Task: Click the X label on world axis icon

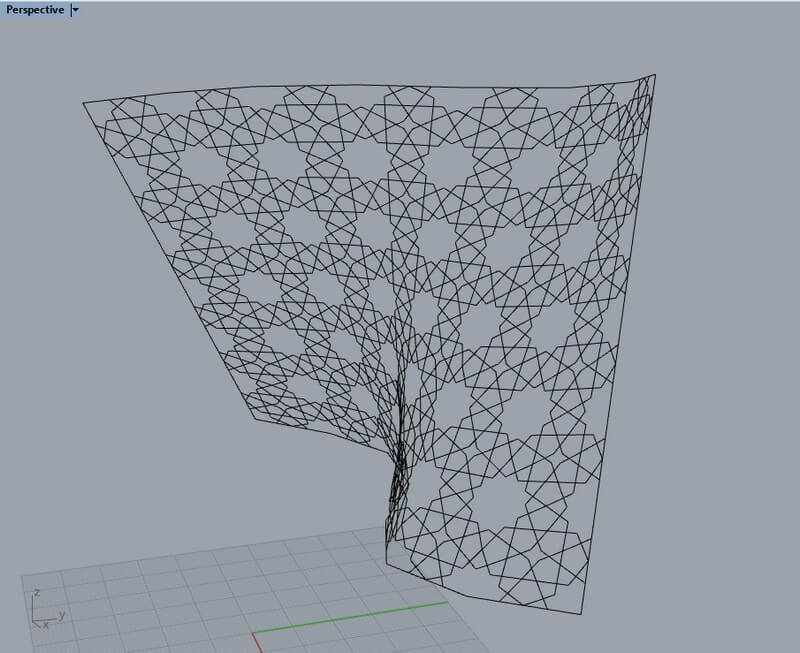Action: [x=45, y=625]
